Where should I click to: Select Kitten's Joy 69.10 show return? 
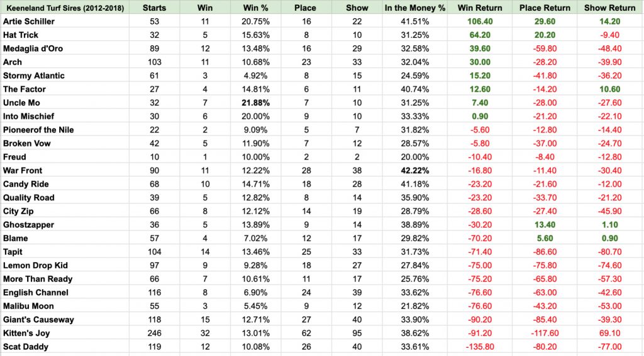pos(610,333)
